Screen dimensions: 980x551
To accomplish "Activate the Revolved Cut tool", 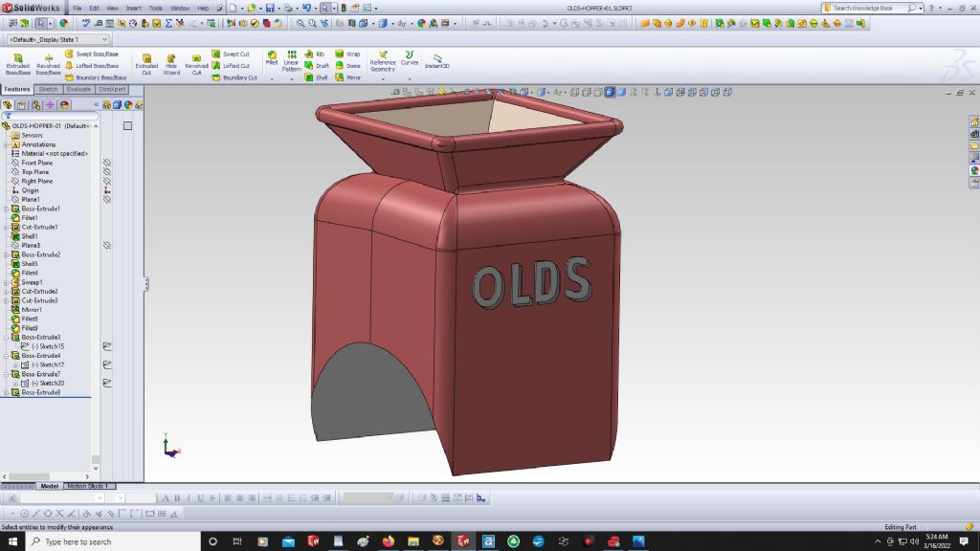I will pos(196,64).
